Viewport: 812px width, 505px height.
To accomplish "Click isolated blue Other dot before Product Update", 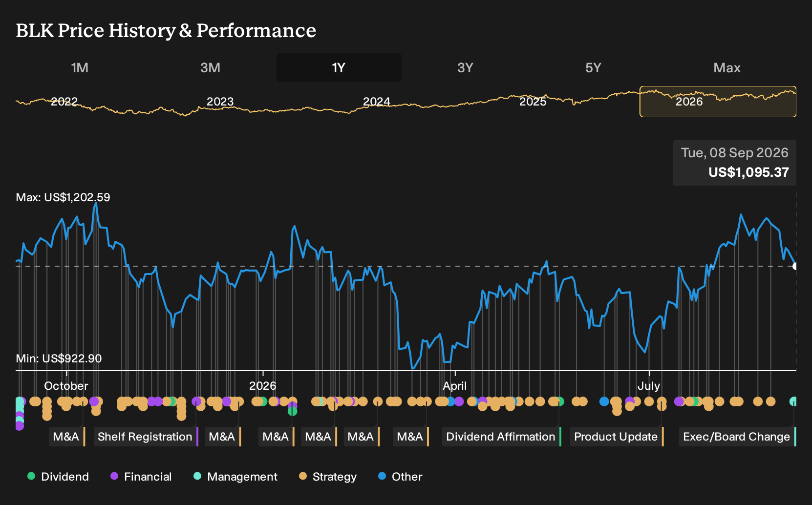I will click(604, 401).
